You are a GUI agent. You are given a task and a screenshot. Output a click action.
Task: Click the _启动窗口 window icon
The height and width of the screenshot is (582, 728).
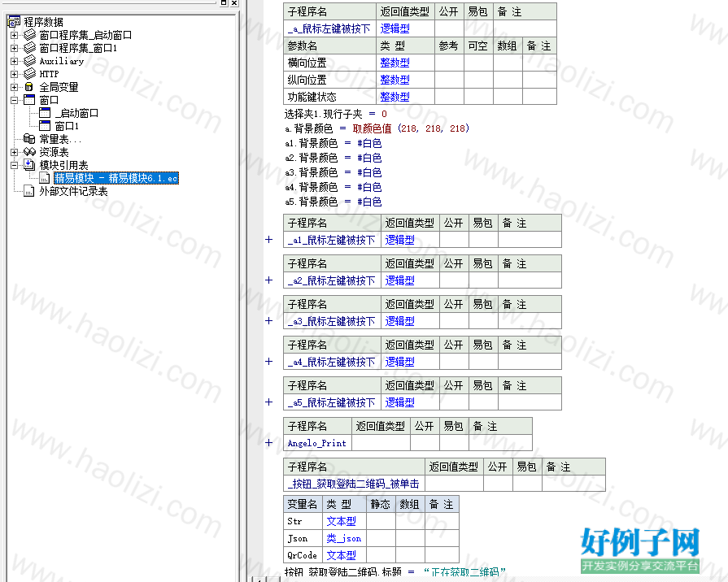[45, 113]
